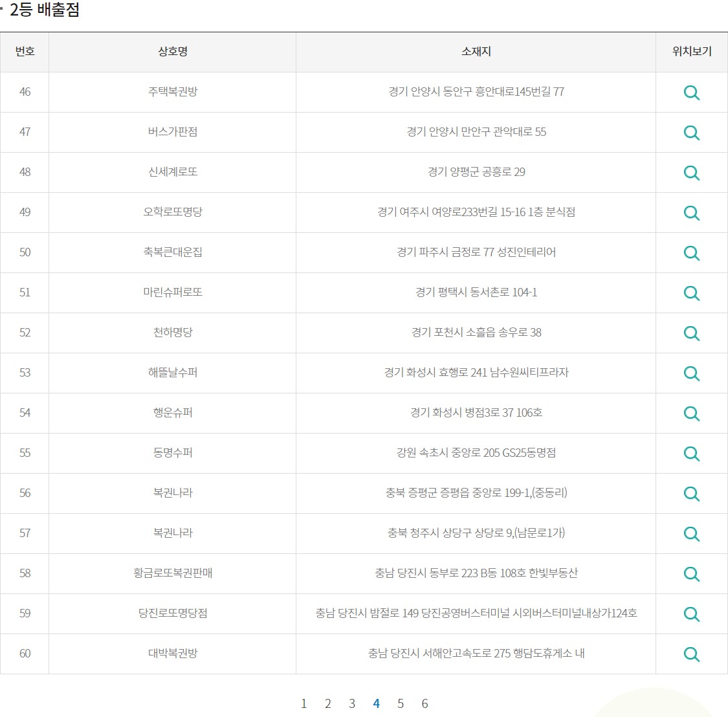This screenshot has width=728, height=717.
Task: Select store name 행운슈퍼
Action: (x=173, y=412)
